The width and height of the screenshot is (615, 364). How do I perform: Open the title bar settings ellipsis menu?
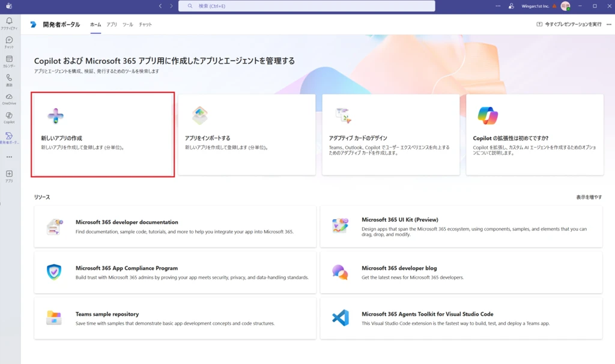coord(498,6)
